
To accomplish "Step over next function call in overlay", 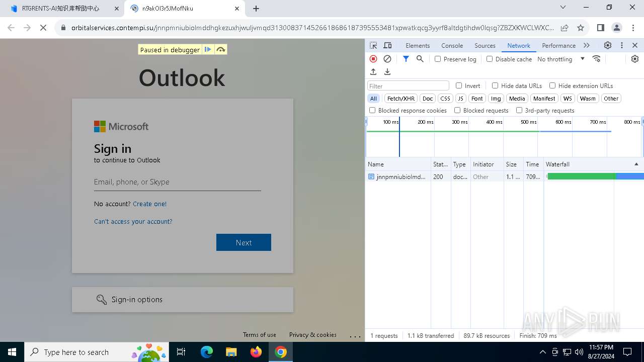I will click(220, 49).
